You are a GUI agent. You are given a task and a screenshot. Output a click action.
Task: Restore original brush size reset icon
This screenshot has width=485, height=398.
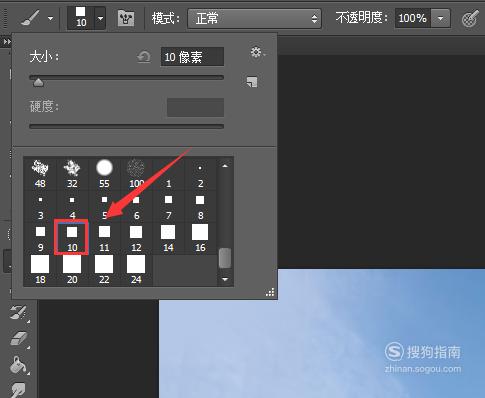[144, 57]
